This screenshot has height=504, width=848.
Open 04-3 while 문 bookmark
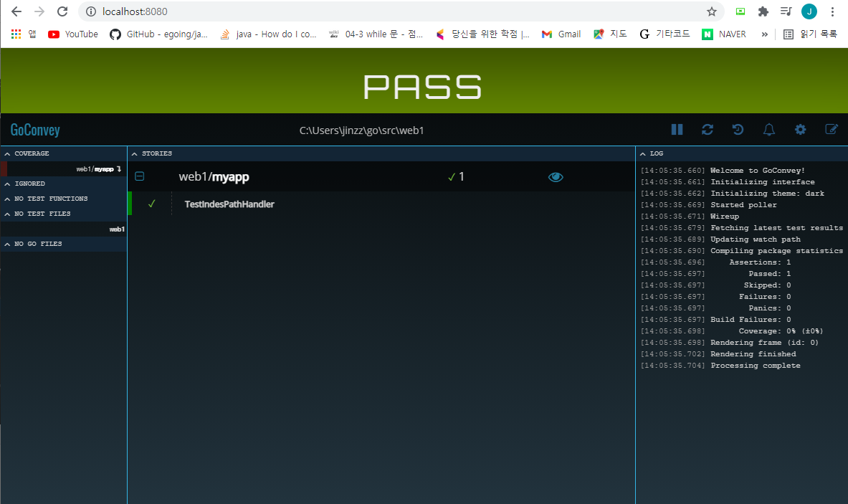[x=376, y=34]
